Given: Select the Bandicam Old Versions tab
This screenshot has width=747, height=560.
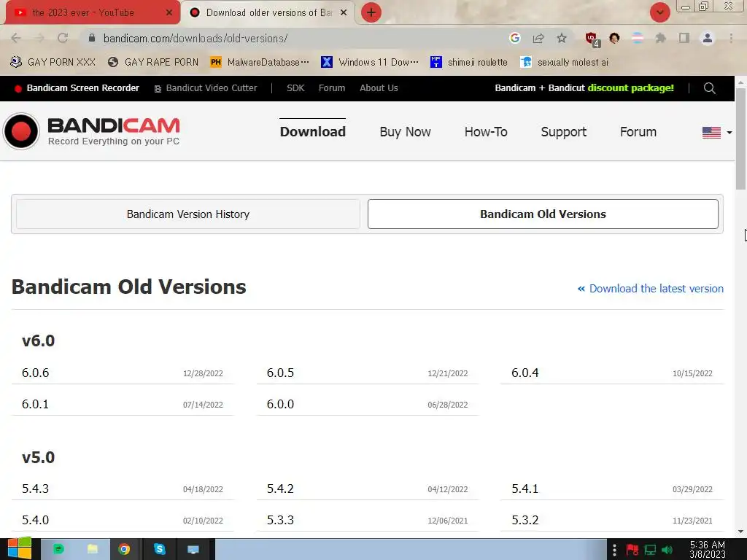Looking at the screenshot, I should pyautogui.click(x=543, y=214).
